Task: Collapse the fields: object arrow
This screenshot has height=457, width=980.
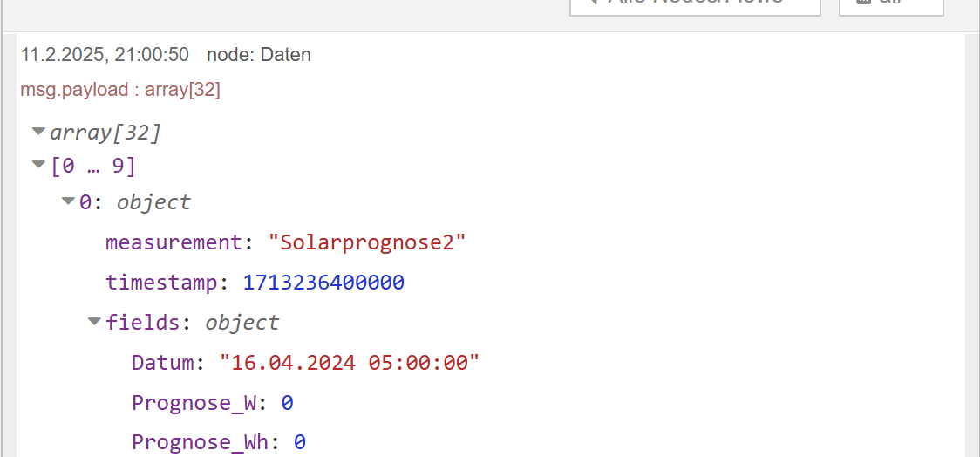Action: pos(94,322)
